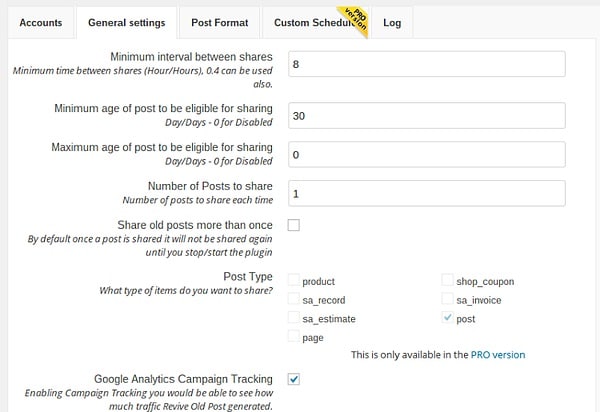Uncheck the post type 'post' checkbox
Screen dimensions: 600x412
click(x=446, y=318)
